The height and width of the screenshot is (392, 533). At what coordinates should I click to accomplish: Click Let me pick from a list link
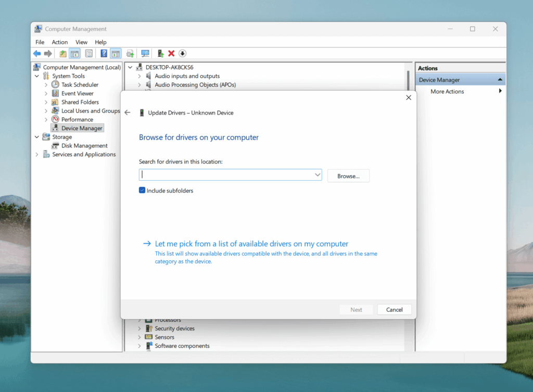click(x=251, y=244)
